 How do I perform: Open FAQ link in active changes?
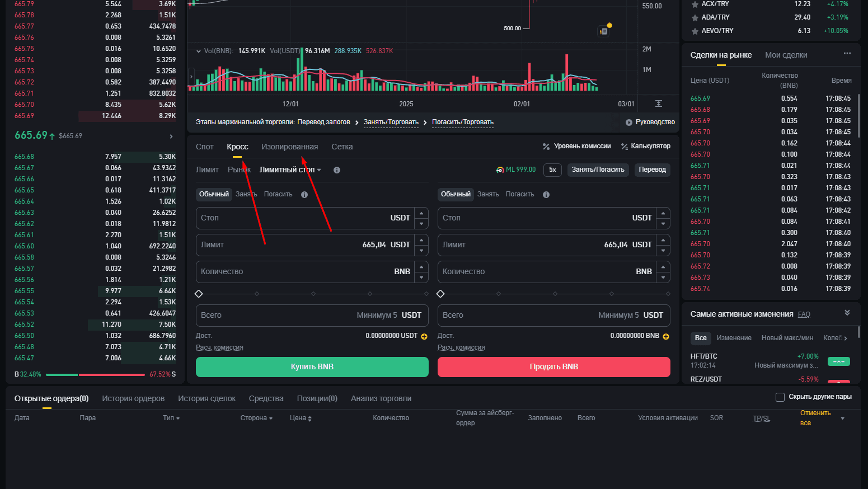click(804, 314)
